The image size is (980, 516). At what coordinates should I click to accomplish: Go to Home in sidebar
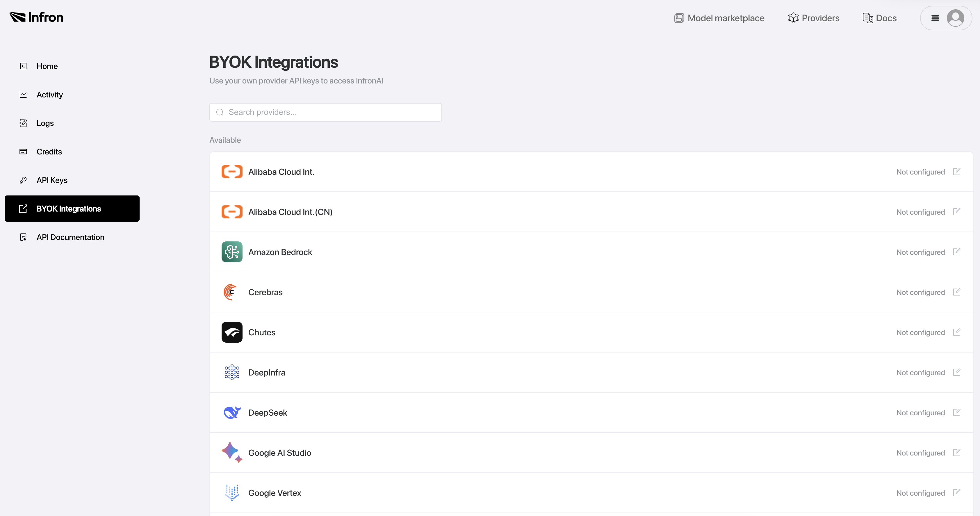(x=47, y=66)
